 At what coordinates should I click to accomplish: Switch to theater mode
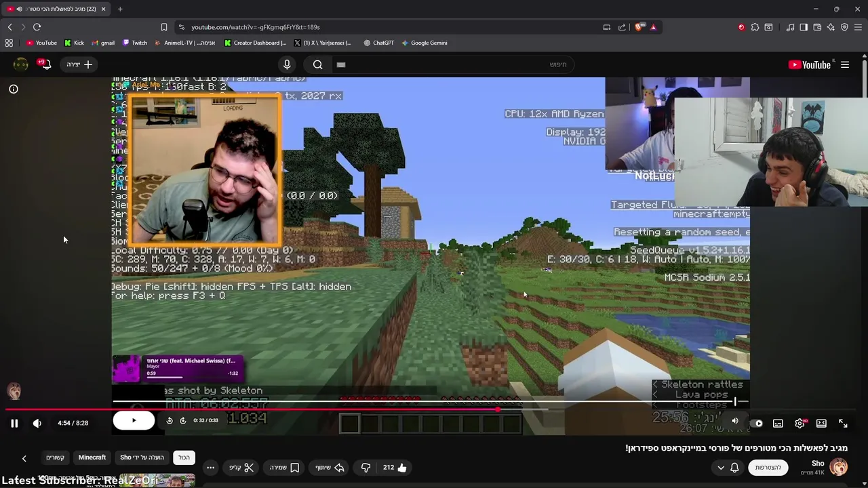821,423
